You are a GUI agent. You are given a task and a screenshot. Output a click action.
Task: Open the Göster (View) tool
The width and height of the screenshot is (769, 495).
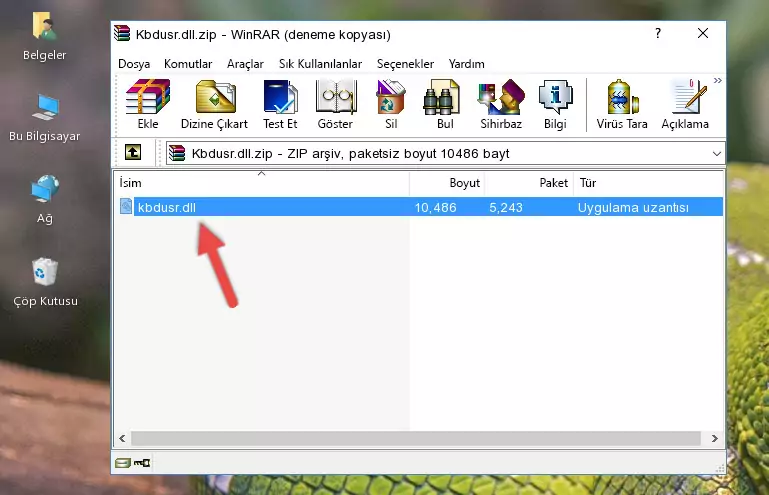click(x=335, y=104)
